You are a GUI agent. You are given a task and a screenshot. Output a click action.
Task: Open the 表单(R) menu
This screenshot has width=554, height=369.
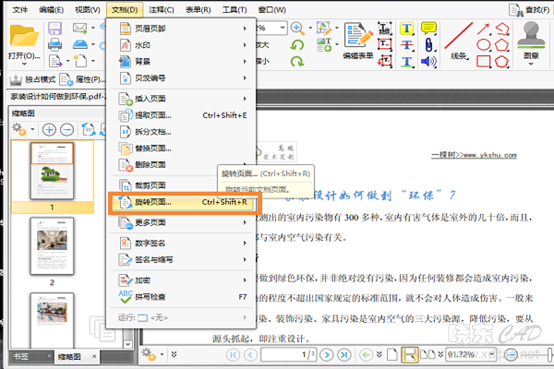pyautogui.click(x=198, y=10)
